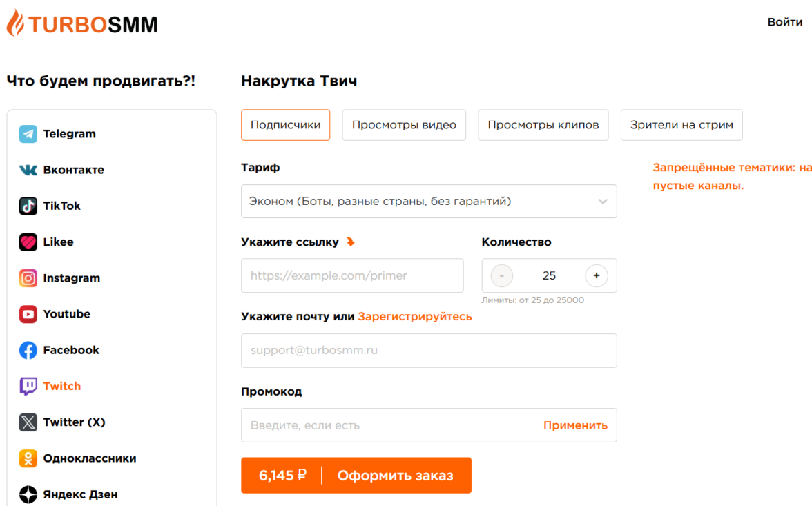812x506 pixels.
Task: Click the Telegram icon in sidebar
Action: click(x=28, y=134)
